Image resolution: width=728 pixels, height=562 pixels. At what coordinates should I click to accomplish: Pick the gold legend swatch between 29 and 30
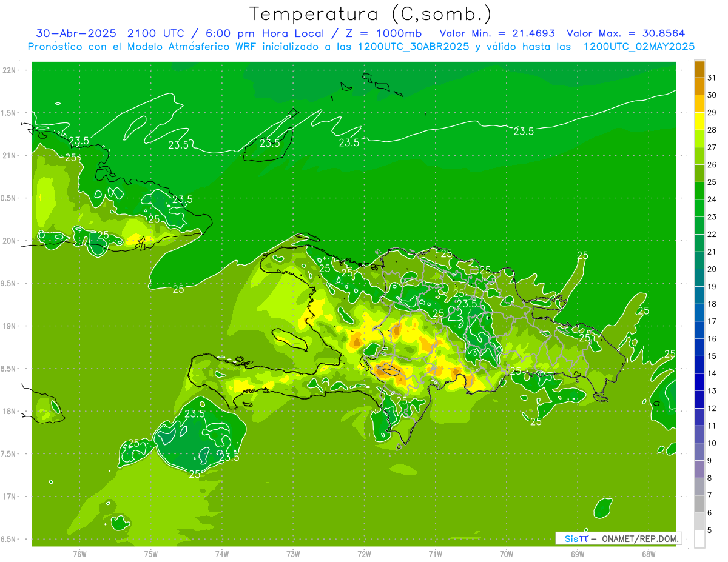[x=699, y=103]
